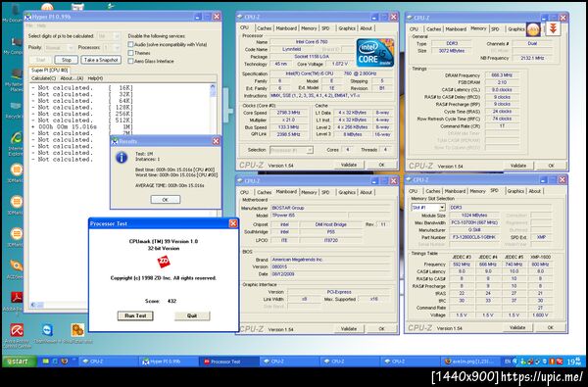The height and width of the screenshot is (387, 588).
Task: Click Validate in the Core i5 CPU-Z window
Action: click(x=349, y=165)
